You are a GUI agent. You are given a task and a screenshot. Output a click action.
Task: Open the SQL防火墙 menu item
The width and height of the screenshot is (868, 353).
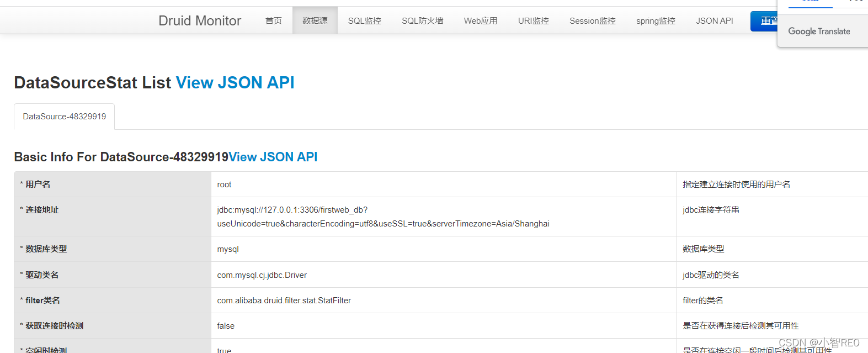[423, 20]
